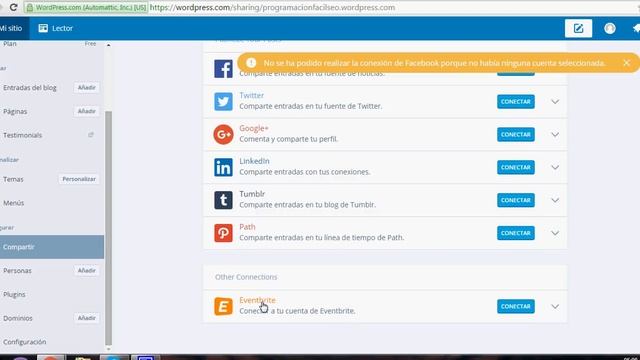Open the write new post icon
This screenshot has width=640, height=360.
tap(578, 28)
